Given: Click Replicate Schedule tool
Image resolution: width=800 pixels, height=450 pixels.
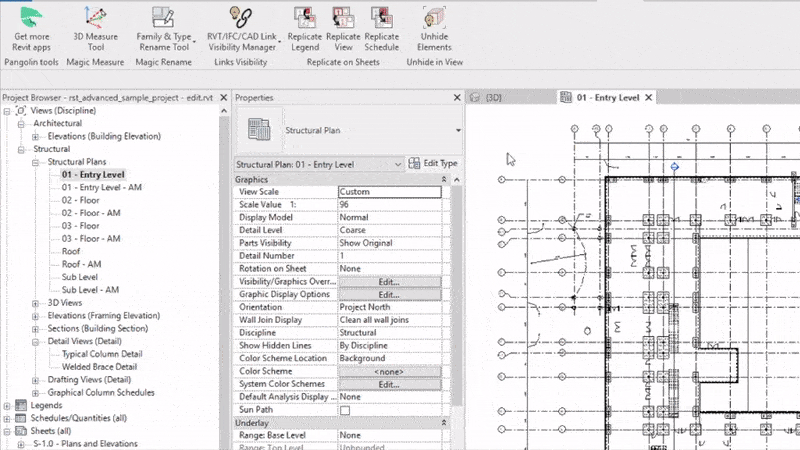Looking at the screenshot, I should [x=382, y=29].
